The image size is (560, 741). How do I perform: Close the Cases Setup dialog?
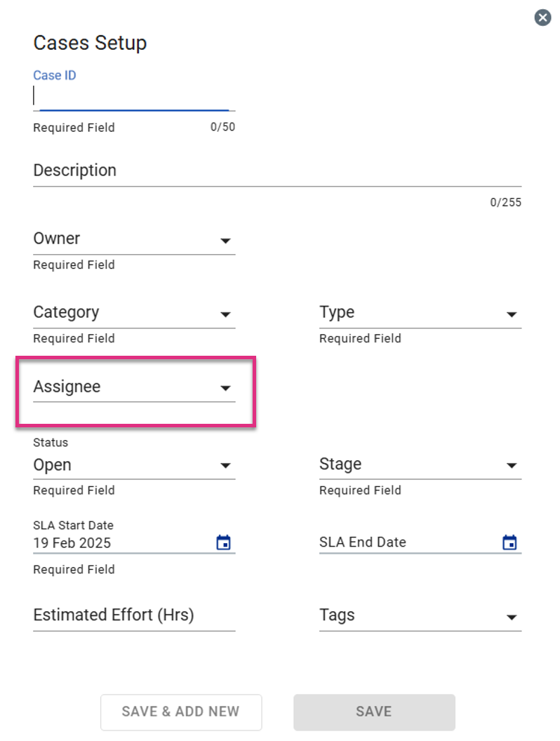[542, 18]
